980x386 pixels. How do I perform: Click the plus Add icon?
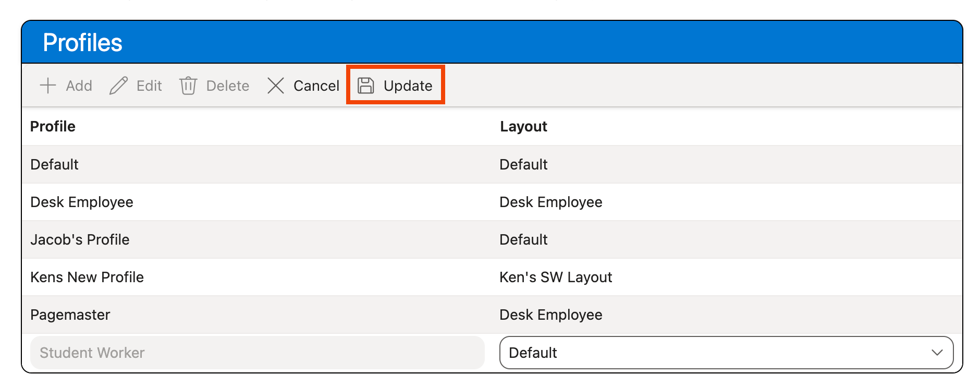point(48,86)
